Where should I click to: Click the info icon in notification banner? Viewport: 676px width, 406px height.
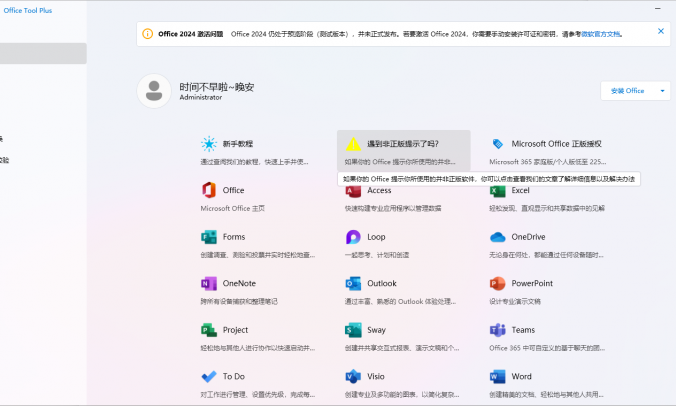(147, 34)
